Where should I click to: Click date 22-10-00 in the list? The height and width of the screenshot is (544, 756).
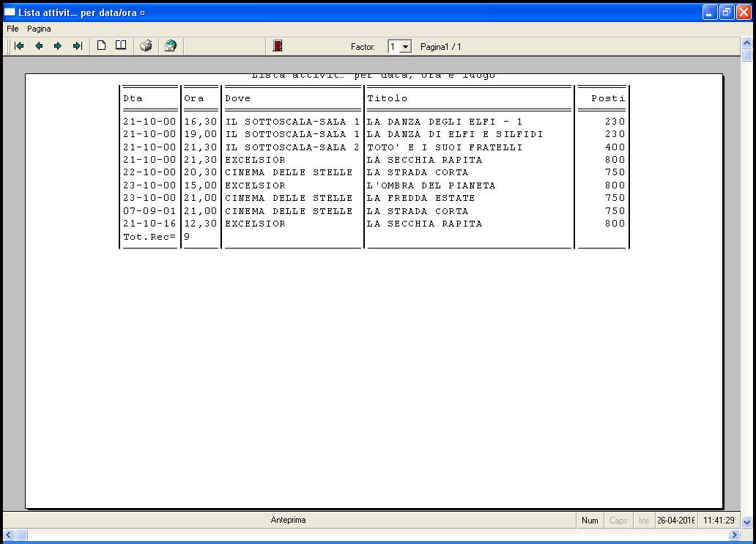[x=149, y=172]
